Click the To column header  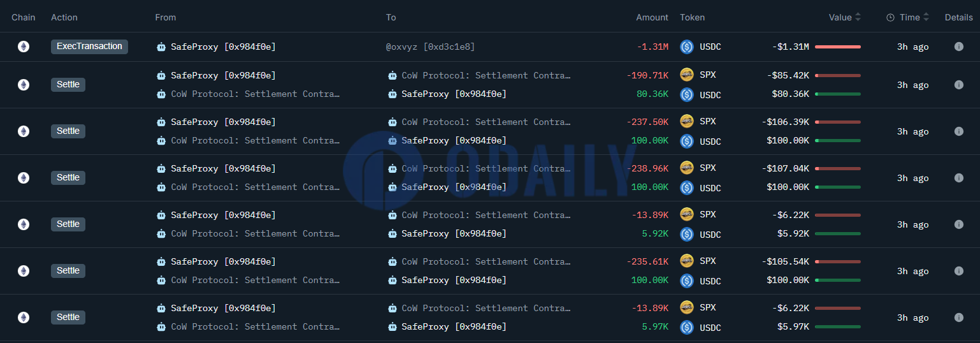391,17
